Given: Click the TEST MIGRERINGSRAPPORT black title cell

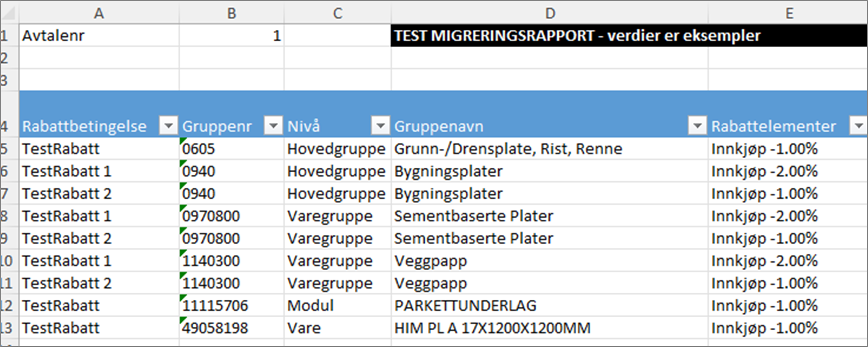Looking at the screenshot, I should click(629, 36).
